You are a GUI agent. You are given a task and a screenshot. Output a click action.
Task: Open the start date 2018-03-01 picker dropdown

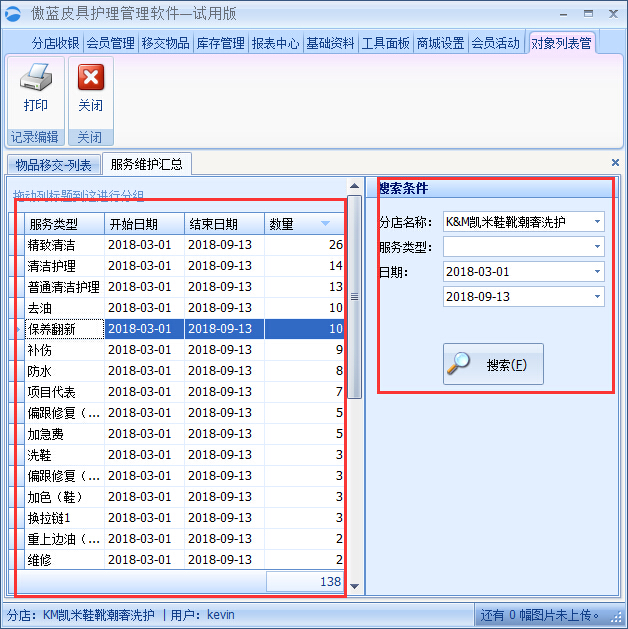[x=597, y=271]
